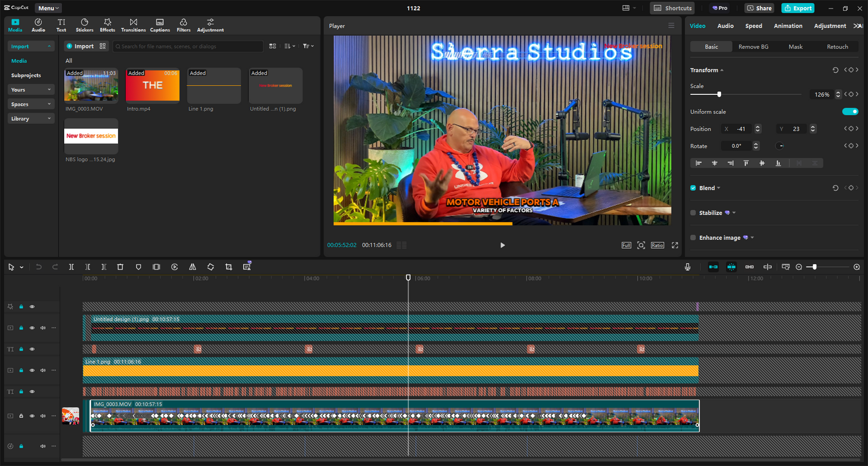
Task: Select the Retouch sub-tab
Action: click(837, 47)
